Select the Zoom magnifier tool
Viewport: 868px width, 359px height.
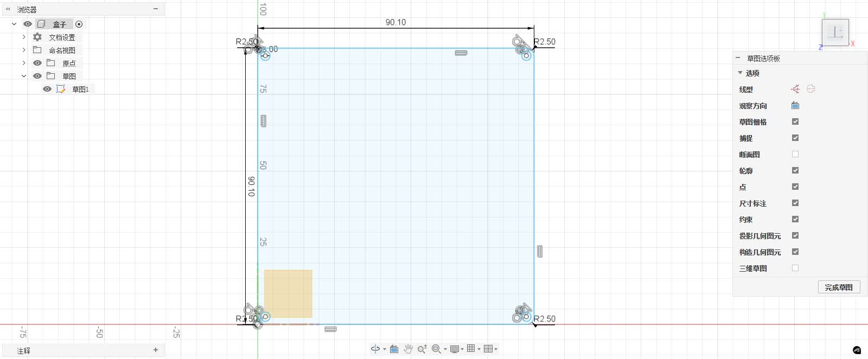click(422, 349)
